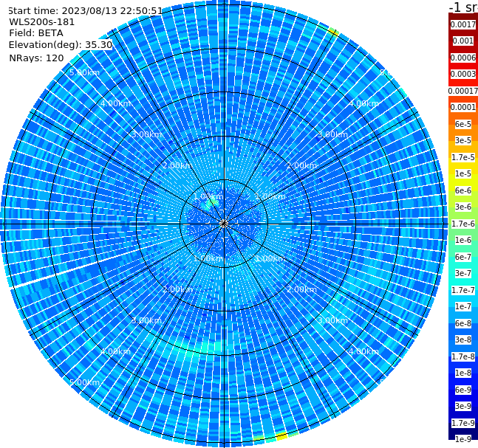Click the 1e-8 colorbar label
478x448 pixels.
(x=462, y=373)
